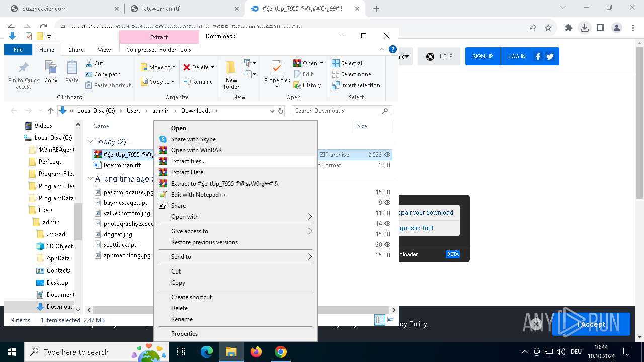644x362 pixels.
Task: Select the Desktop folder in navigation tree
Action: point(57,283)
